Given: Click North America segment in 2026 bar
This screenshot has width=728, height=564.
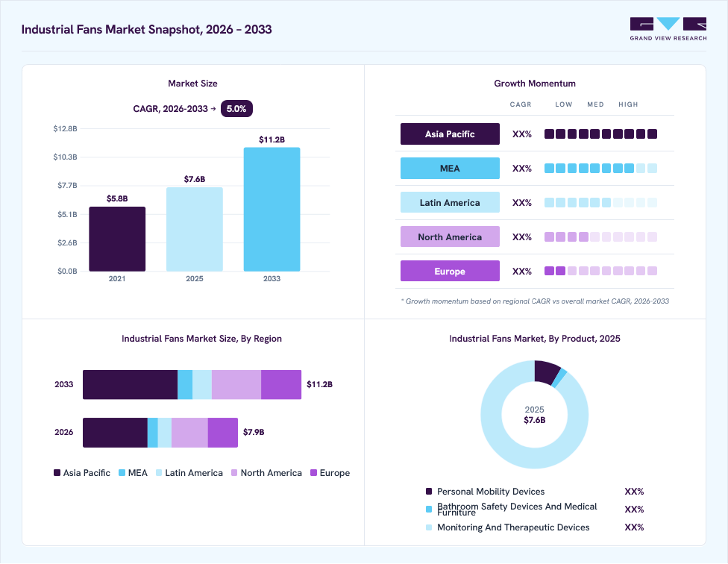Looking at the screenshot, I should 189,433.
